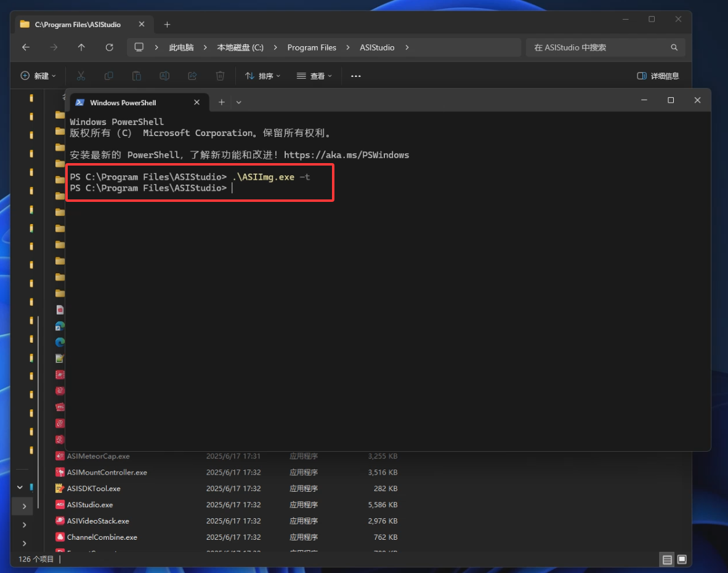Click the search magnifier icon in Explorer
728x573 pixels.
(674, 47)
